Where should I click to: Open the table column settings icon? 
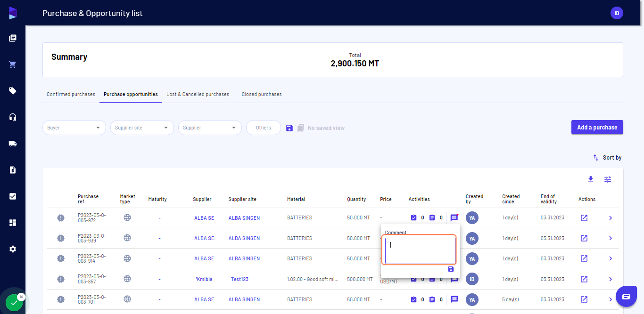608,179
